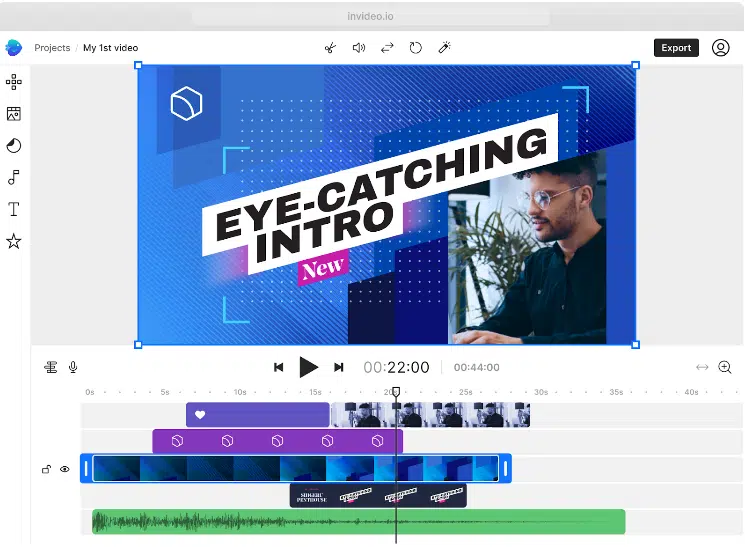The image size is (745, 547).
Task: Skip to the next clip
Action: [339, 367]
